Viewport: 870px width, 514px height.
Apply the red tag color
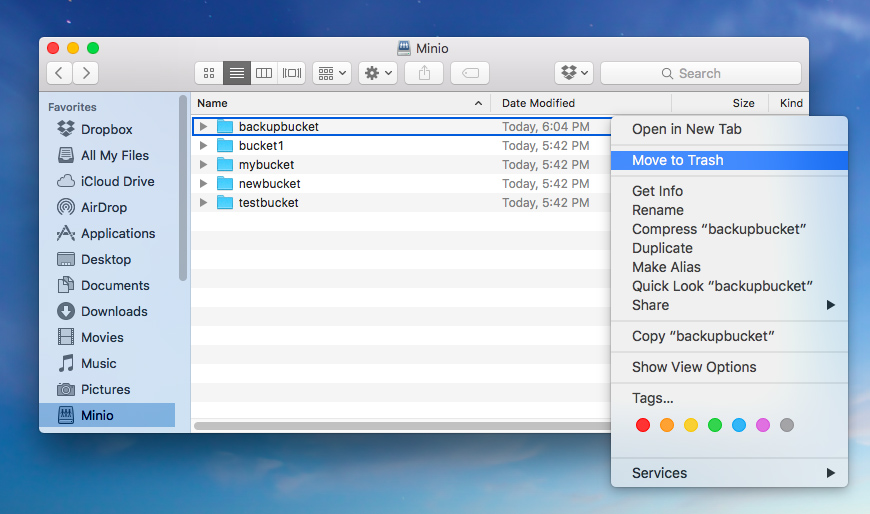643,425
